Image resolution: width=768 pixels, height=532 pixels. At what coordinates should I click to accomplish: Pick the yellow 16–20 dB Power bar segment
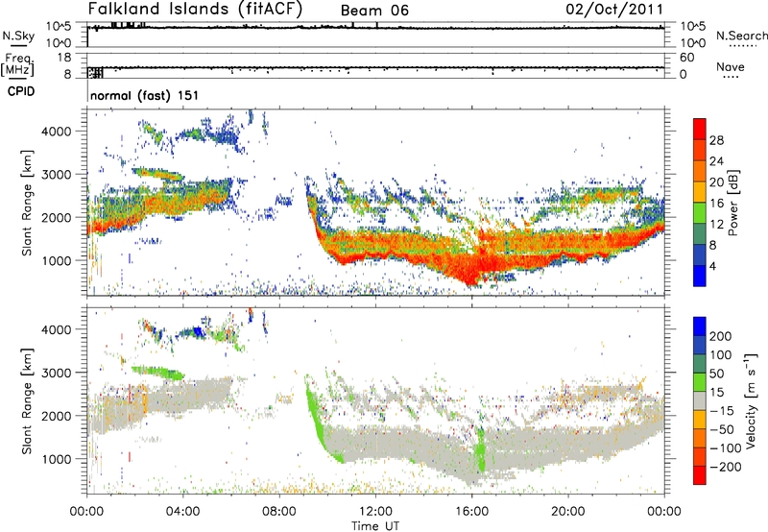700,192
